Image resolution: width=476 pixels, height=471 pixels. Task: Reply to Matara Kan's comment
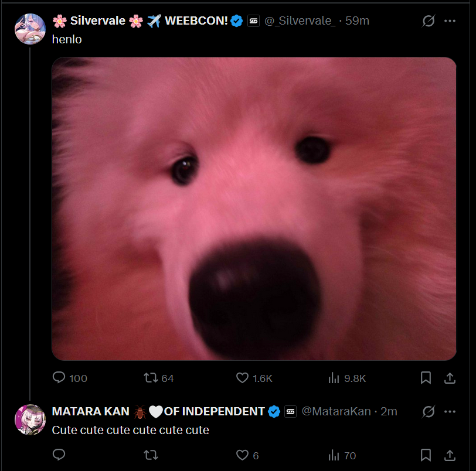coord(59,455)
